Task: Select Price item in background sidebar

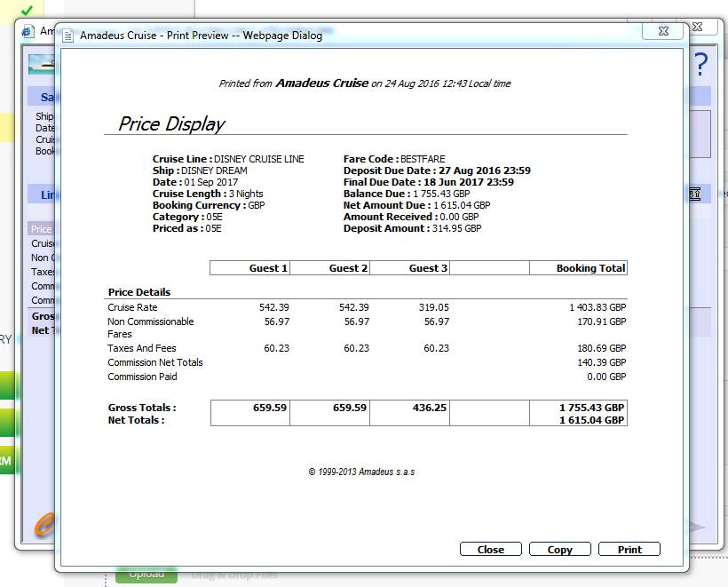Action: tap(42, 229)
